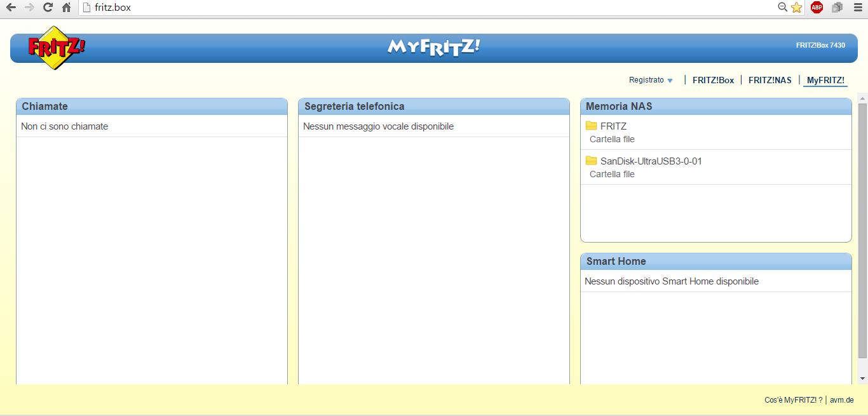Click the FRITZ! logo in header
The width and height of the screenshot is (868, 416).
(x=56, y=48)
